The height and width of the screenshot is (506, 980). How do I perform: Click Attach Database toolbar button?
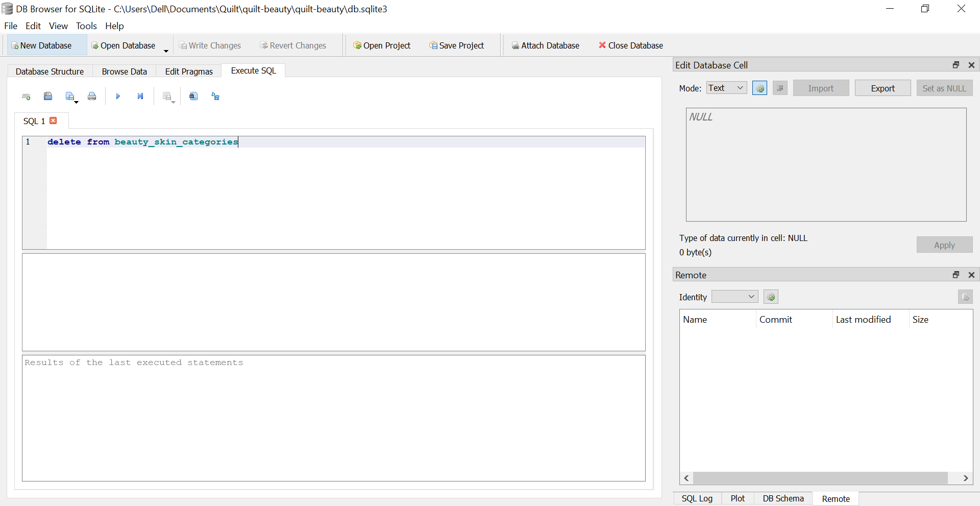pos(546,45)
